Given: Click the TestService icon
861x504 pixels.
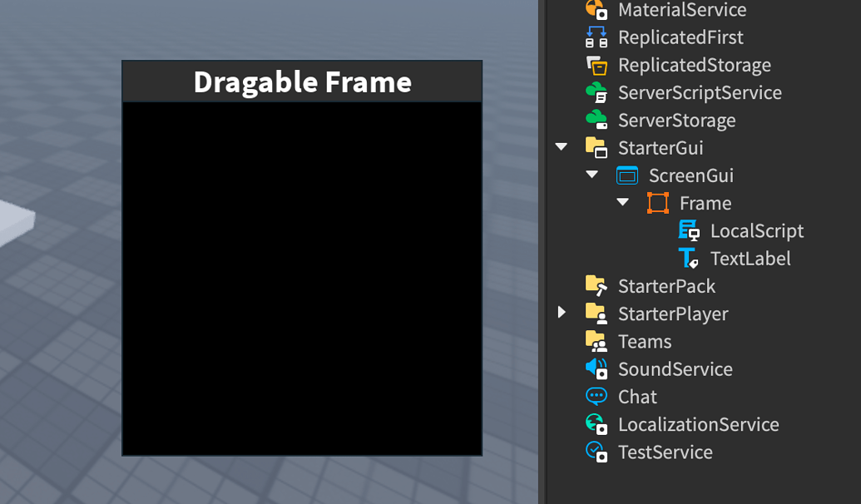Looking at the screenshot, I should 596,451.
